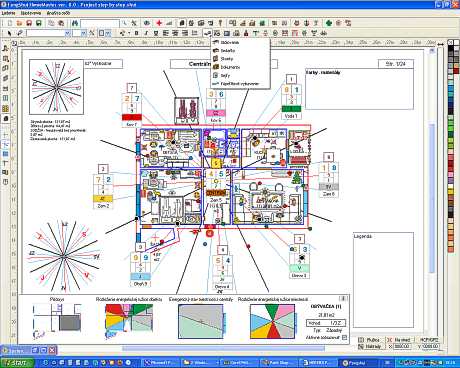Click the new document icon
Screen dimensions: 460x368
pyautogui.click(x=10, y=23)
